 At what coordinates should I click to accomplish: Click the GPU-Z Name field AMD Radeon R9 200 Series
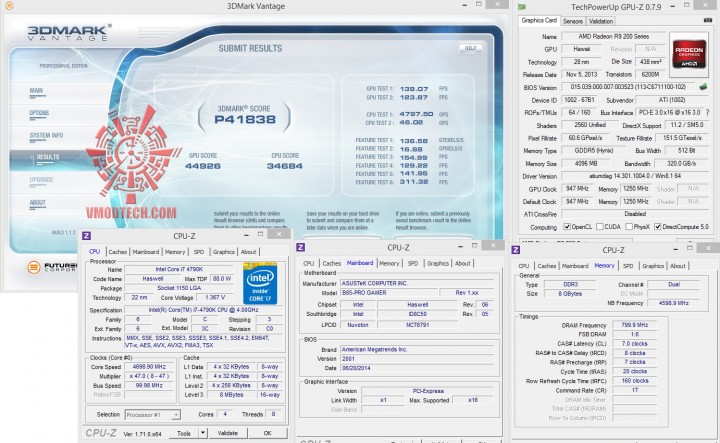coord(613,36)
